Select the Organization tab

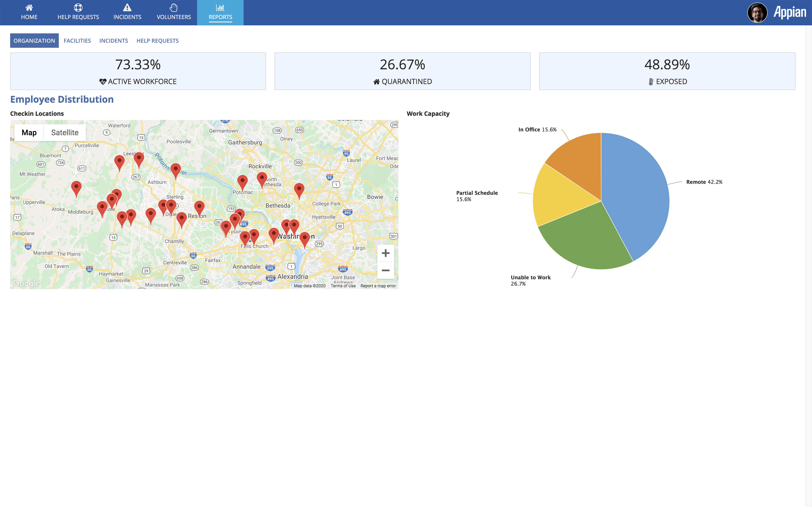click(x=34, y=41)
